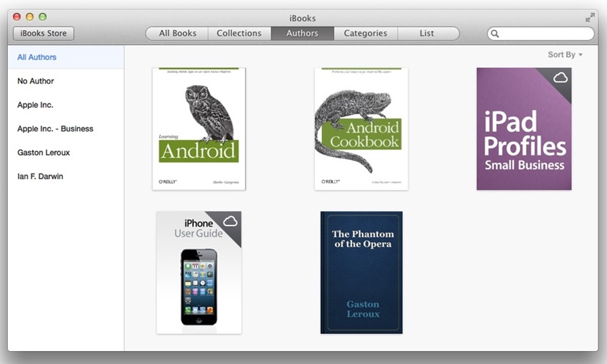
Task: Switch to the Collections tab
Action: (x=239, y=34)
